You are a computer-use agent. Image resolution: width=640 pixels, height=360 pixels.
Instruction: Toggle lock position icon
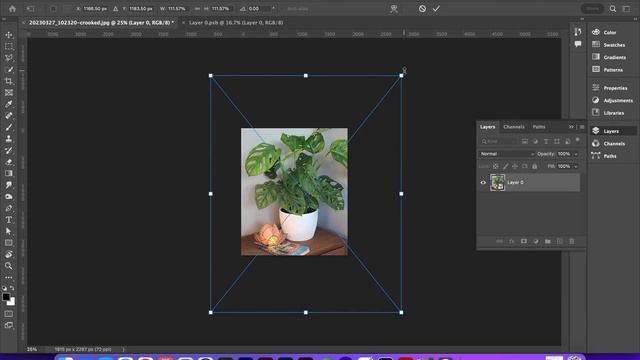(x=515, y=166)
